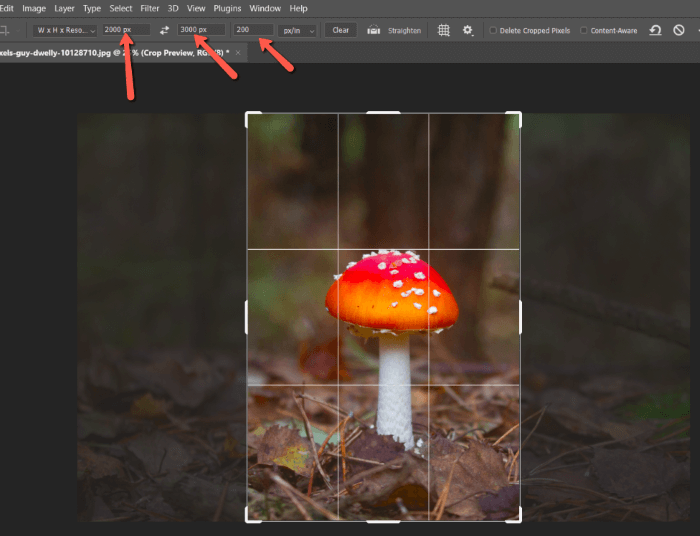Open additional crop settings gear

tap(467, 31)
